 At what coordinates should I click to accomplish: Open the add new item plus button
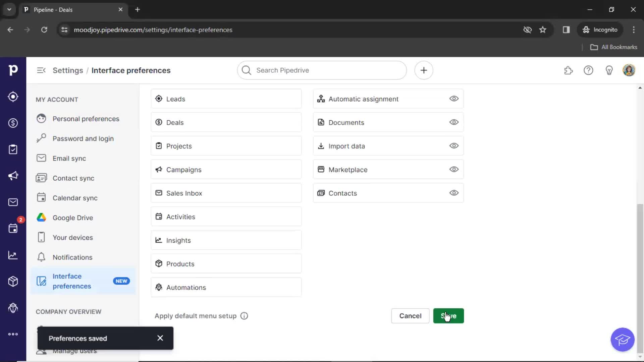[424, 70]
